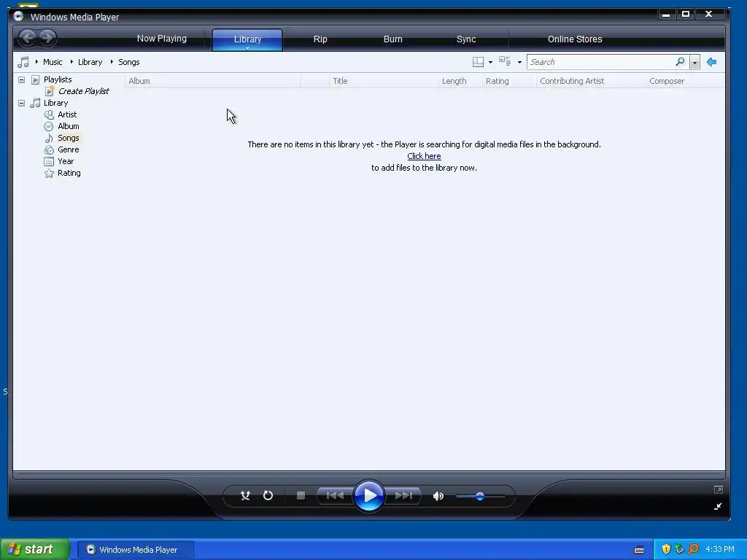Expand arrow before Songs in breadcrumb
Screen dimensions: 747x560
(112, 62)
